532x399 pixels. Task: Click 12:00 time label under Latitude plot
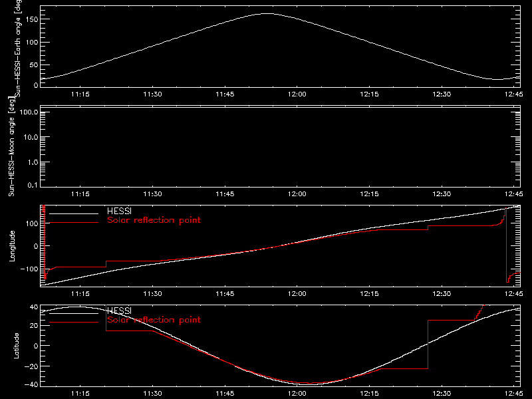point(297,393)
